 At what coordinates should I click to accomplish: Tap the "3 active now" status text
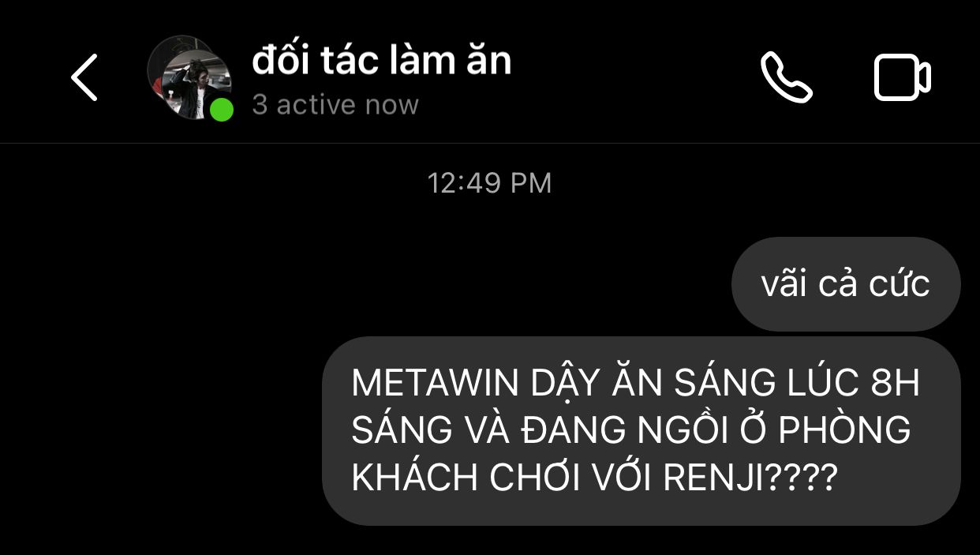coord(335,105)
